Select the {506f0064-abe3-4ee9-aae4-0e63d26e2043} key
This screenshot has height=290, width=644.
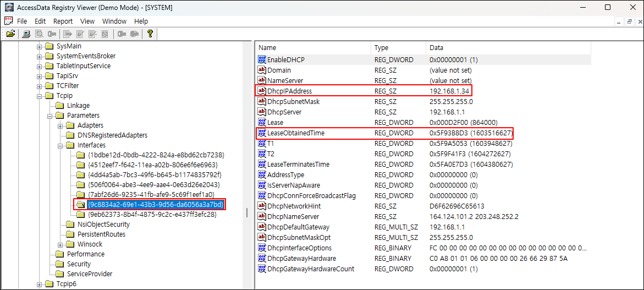[x=153, y=184]
